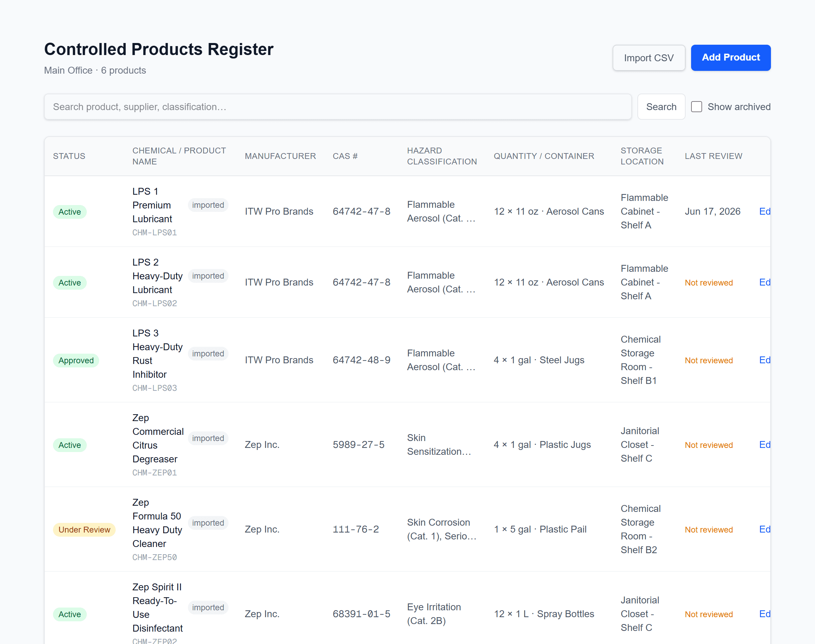
Task: Click the 1 × 5 gal Plastic Pail quantity
Action: click(540, 529)
